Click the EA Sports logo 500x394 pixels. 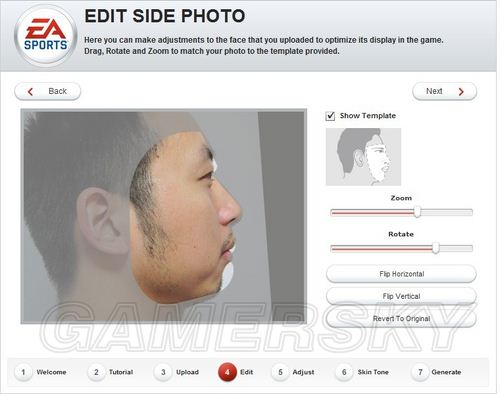[x=46, y=35]
